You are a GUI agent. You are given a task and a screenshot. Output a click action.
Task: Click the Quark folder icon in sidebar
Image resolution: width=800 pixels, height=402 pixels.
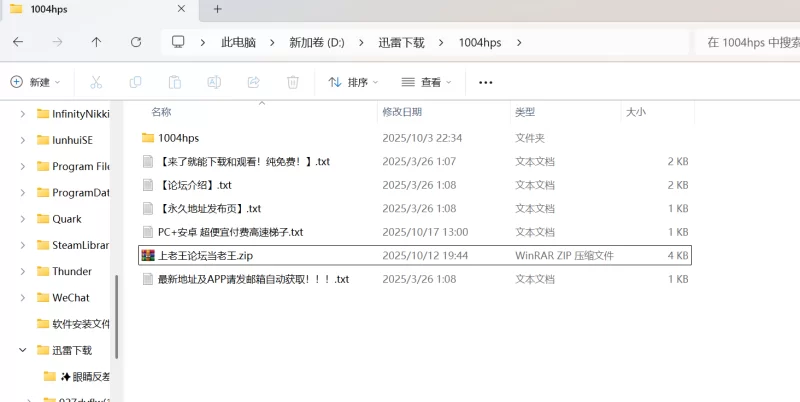point(43,219)
